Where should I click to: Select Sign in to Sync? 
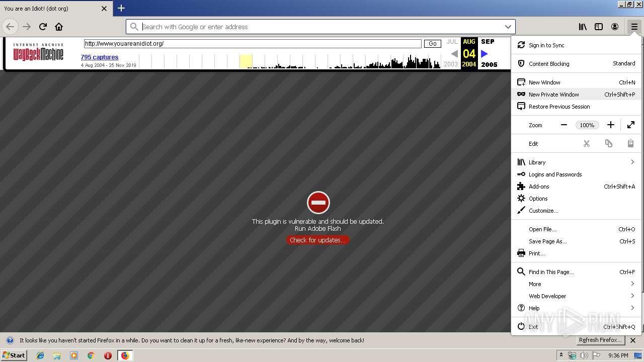point(576,45)
